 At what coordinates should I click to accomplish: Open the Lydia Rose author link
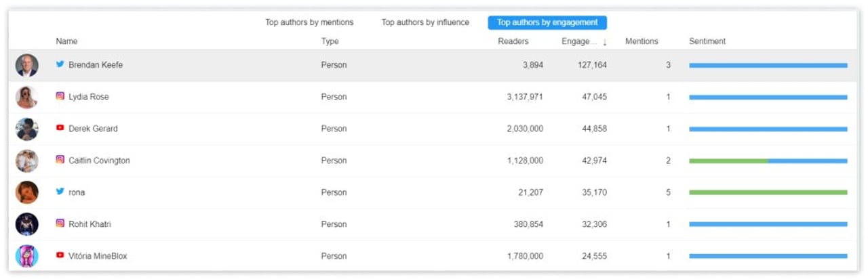[x=88, y=97]
